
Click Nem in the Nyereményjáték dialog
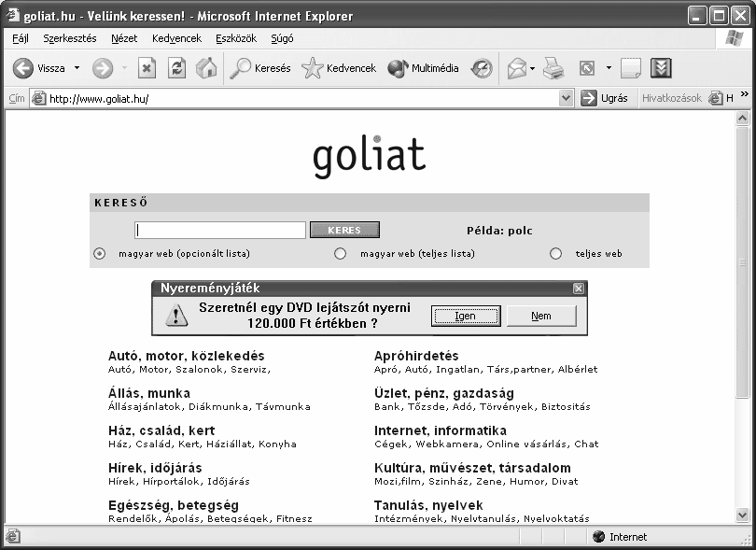pyautogui.click(x=541, y=316)
